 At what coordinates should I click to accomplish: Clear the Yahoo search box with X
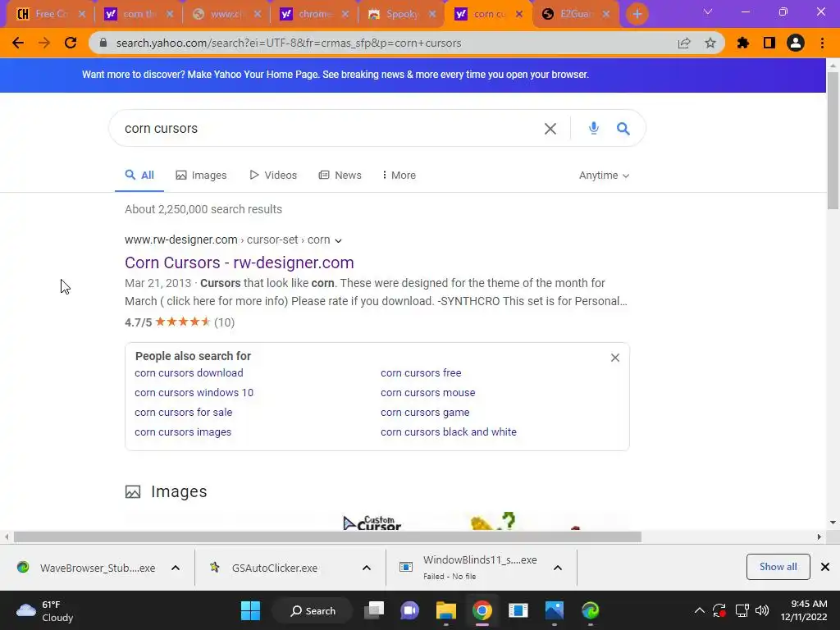tap(550, 129)
